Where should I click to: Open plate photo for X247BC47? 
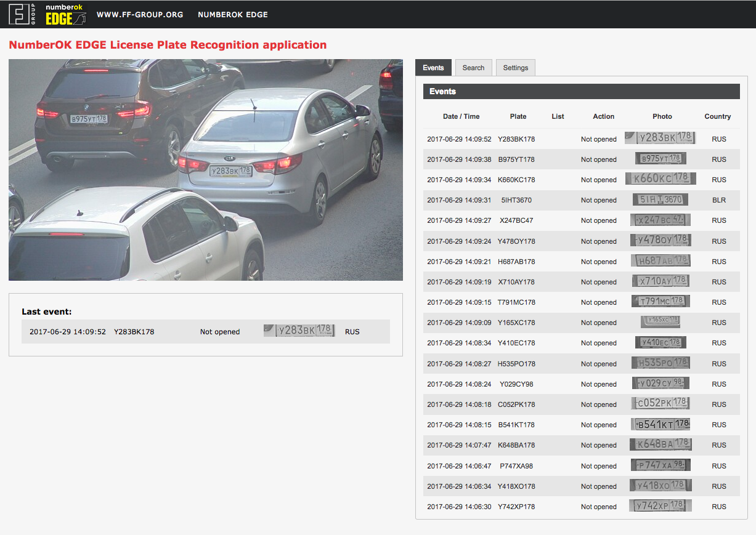(660, 220)
